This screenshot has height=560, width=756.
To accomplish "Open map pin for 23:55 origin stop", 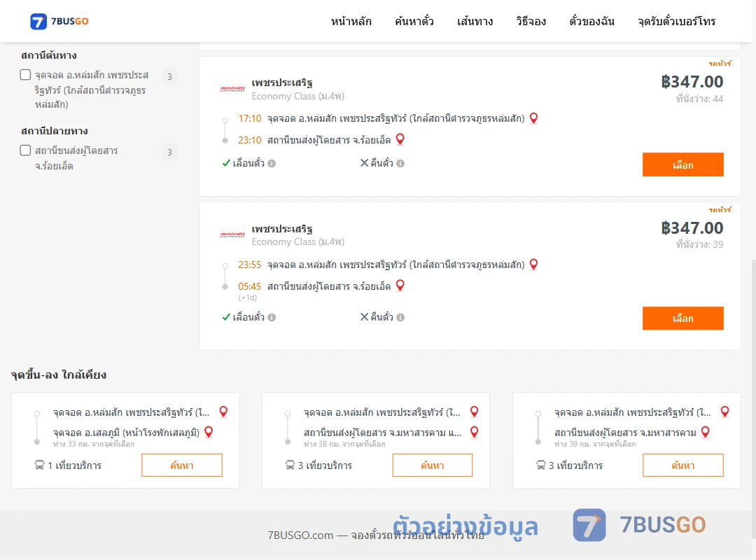I will pyautogui.click(x=533, y=265).
